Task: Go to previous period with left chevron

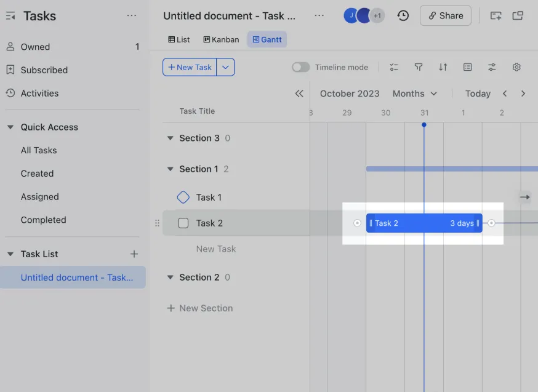Action: point(505,94)
